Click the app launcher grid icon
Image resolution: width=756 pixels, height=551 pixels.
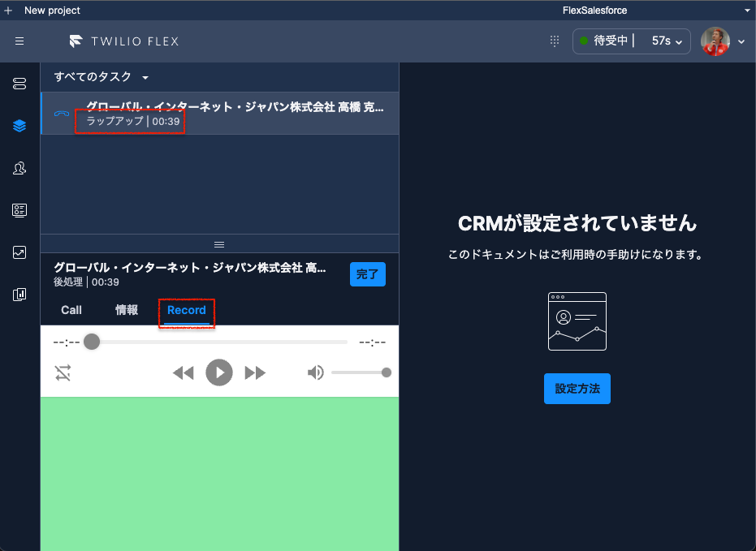554,41
